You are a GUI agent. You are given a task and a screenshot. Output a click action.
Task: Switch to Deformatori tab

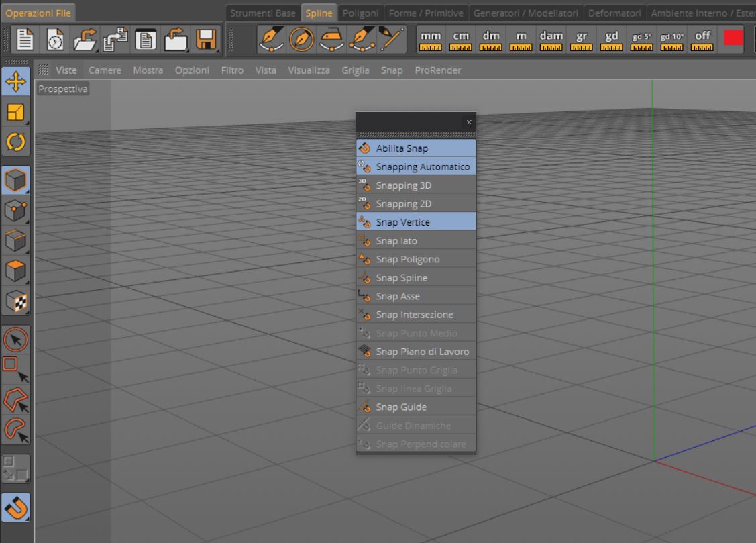tap(614, 13)
